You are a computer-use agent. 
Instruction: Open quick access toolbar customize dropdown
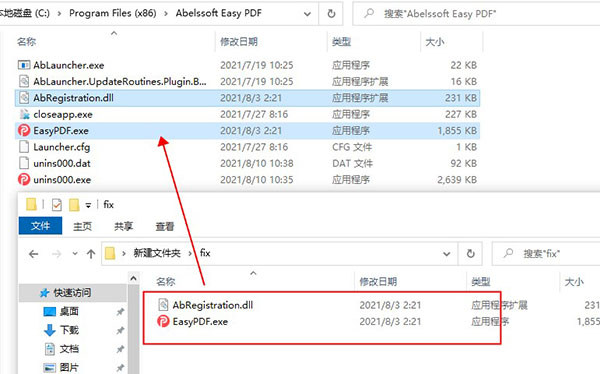[x=88, y=206]
